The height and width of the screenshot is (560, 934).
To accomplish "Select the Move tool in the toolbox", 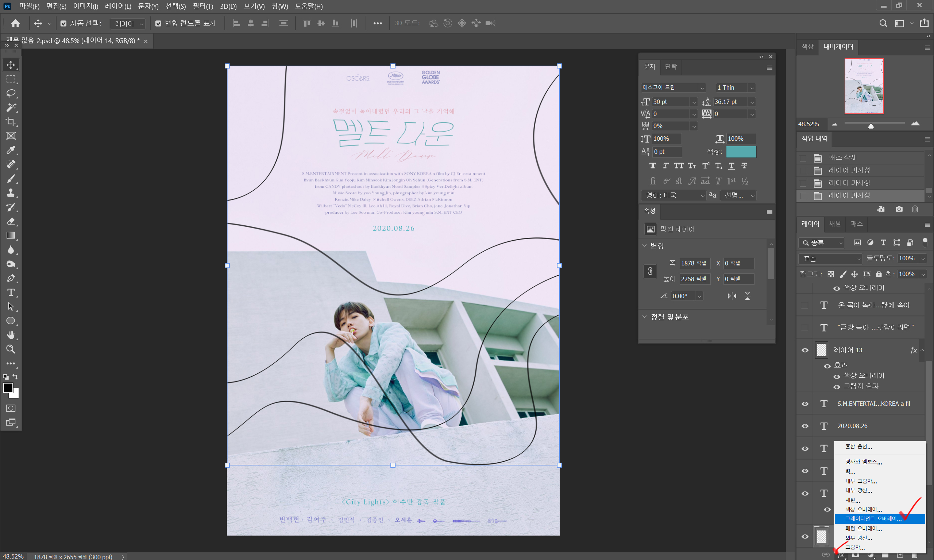I will point(11,65).
